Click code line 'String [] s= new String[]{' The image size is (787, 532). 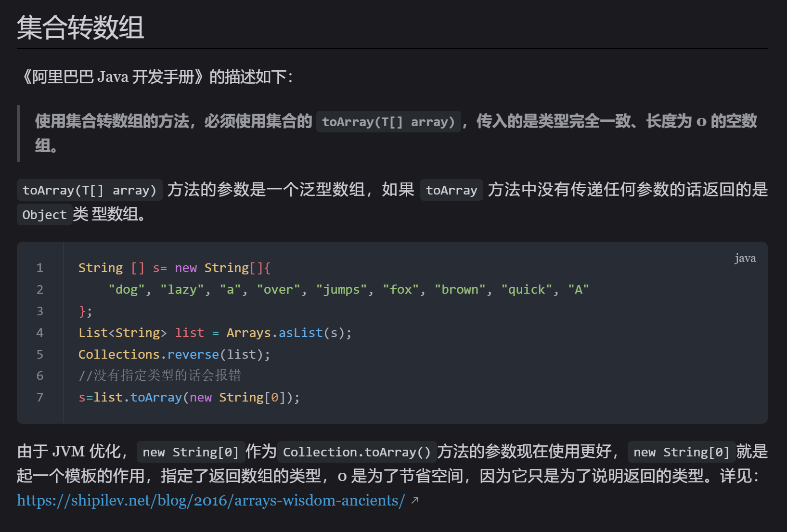click(174, 268)
